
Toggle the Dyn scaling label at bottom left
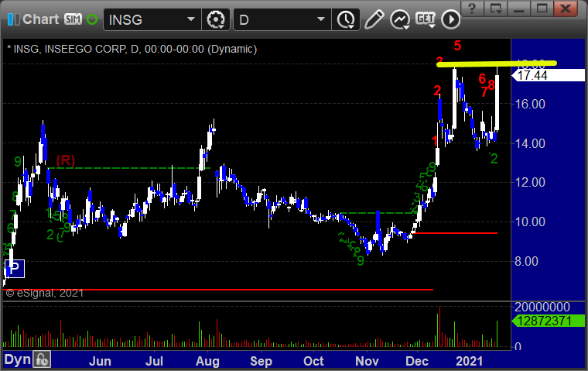point(17,359)
